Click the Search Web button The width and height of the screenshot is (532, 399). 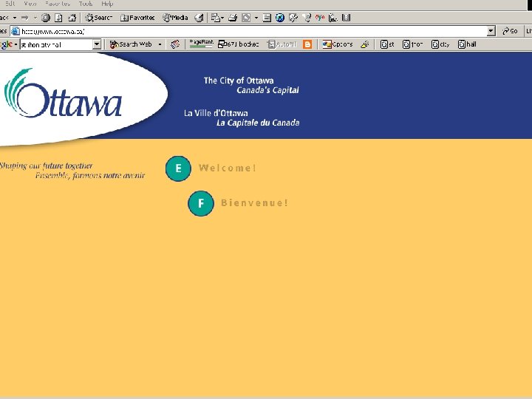tap(131, 44)
